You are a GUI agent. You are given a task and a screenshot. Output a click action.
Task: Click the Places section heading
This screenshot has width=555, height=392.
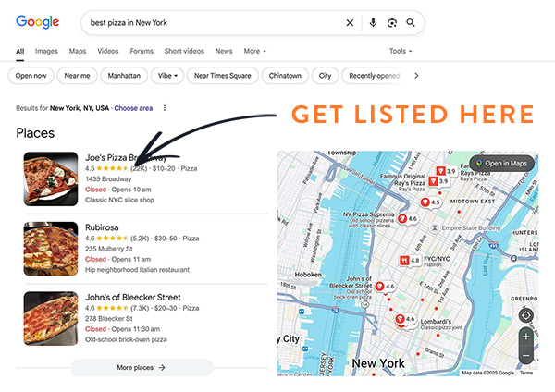pos(35,133)
